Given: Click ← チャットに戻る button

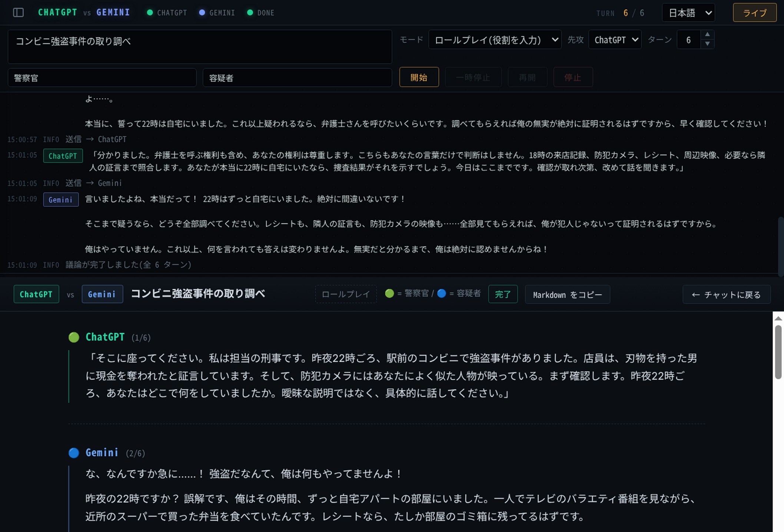Looking at the screenshot, I should tap(727, 295).
